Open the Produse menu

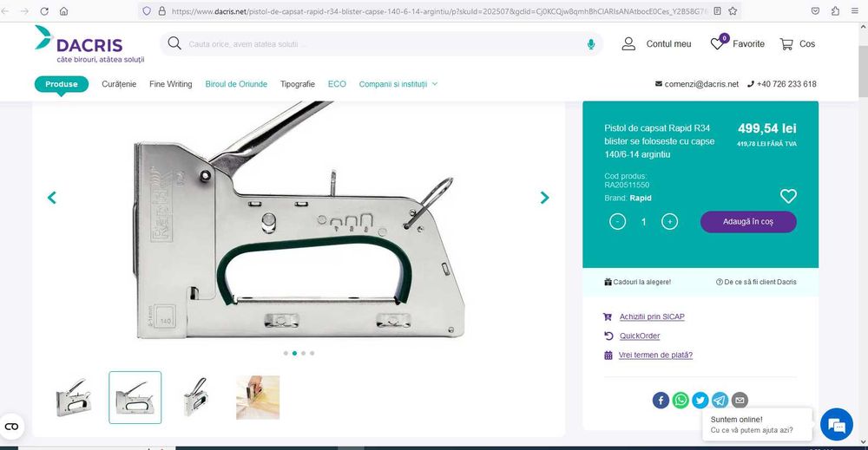click(x=62, y=84)
